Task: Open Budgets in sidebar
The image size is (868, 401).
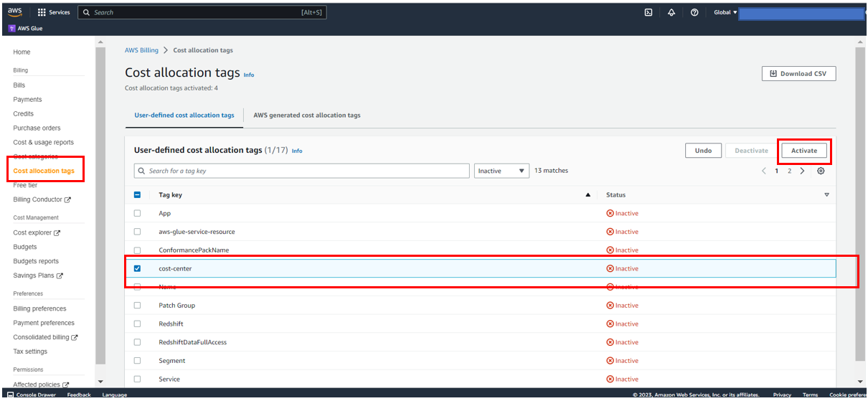Action: click(x=25, y=247)
